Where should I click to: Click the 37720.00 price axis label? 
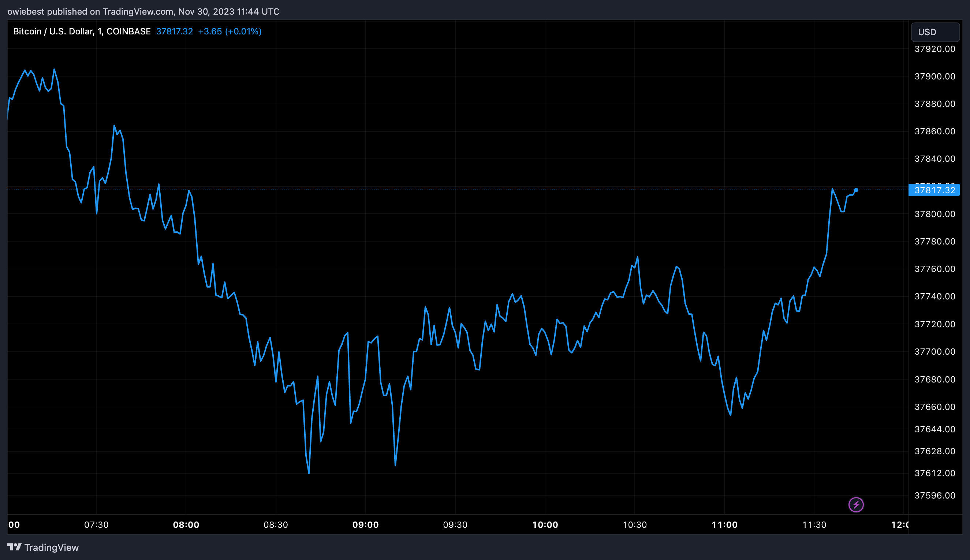click(x=934, y=324)
